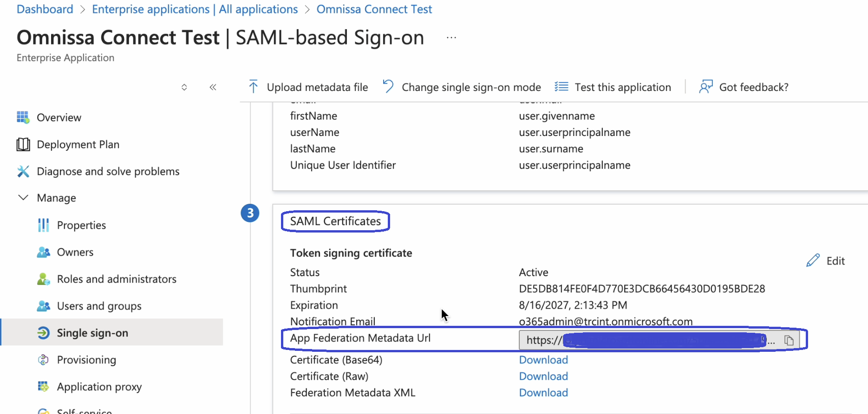Copy the App Federation Metadata Url
This screenshot has height=414, width=868.
pos(789,340)
